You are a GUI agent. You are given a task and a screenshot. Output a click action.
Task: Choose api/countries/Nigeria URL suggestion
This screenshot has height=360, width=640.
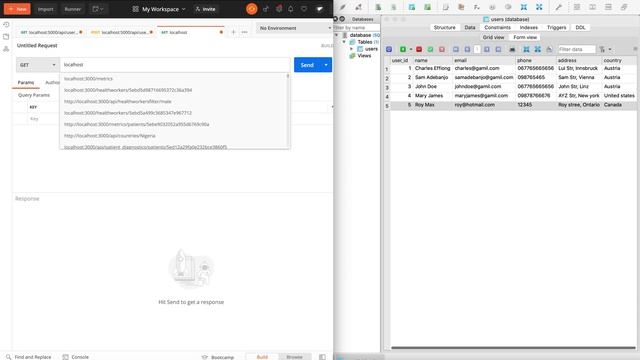coord(110,136)
